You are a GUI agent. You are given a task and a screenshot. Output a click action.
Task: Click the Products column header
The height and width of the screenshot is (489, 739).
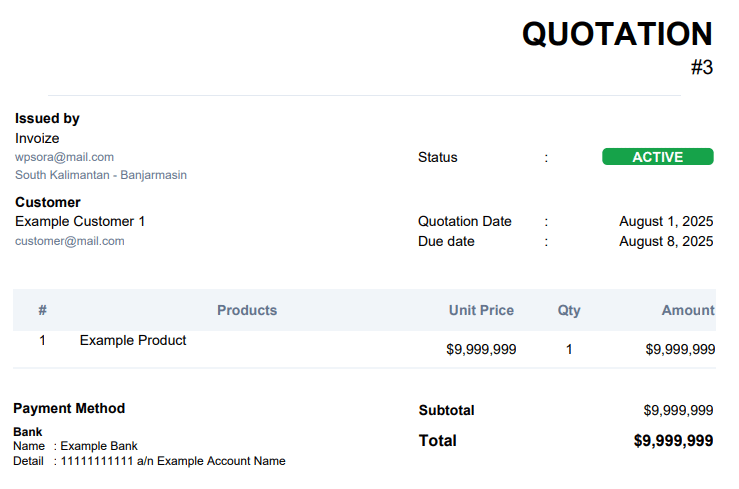247,310
